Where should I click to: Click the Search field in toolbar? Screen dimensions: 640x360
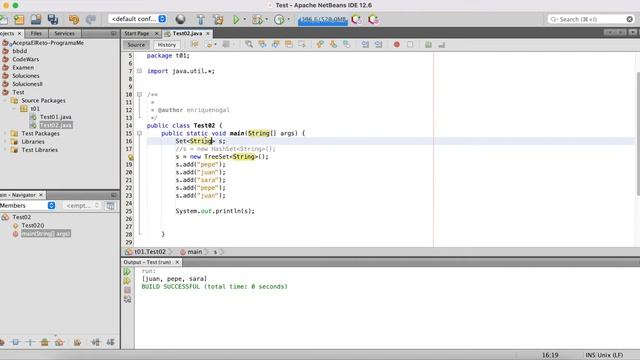591,19
